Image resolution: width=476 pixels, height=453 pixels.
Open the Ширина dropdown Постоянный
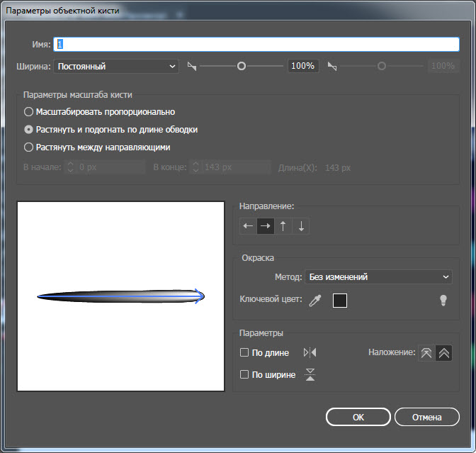[x=116, y=66]
